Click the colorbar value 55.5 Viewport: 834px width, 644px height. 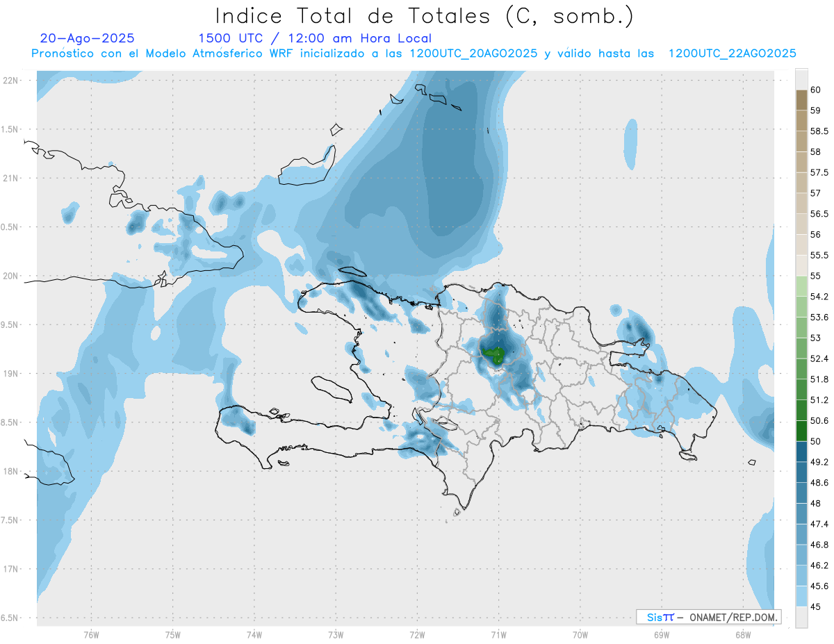pos(819,255)
